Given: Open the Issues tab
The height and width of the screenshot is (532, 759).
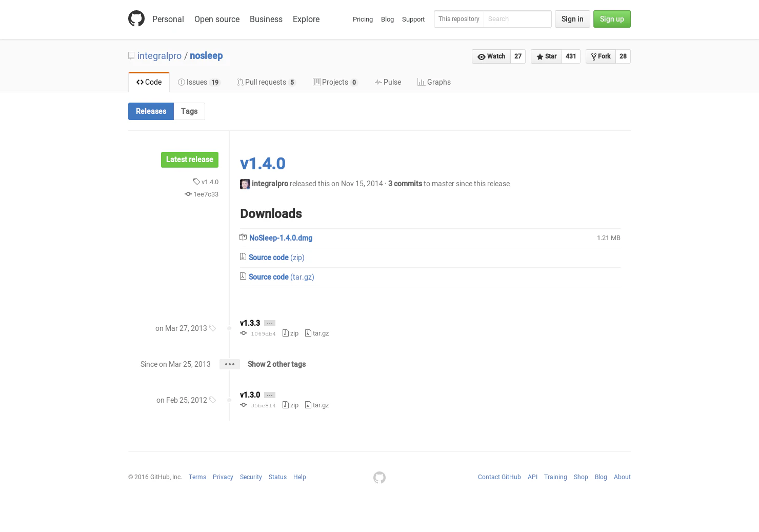Looking at the screenshot, I should tap(199, 82).
